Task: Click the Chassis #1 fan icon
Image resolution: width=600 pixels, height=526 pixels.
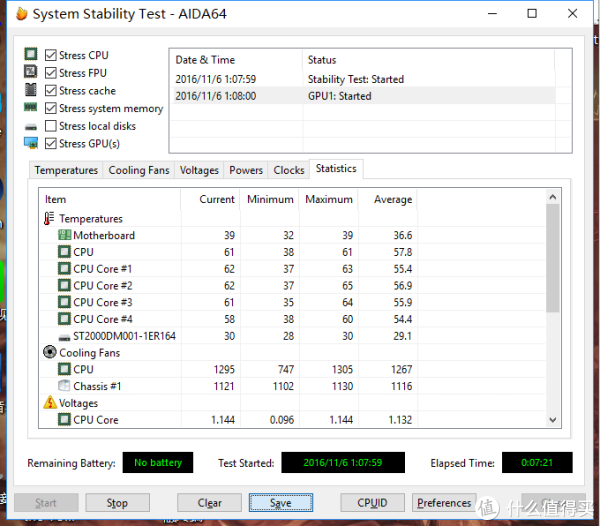Action: (x=64, y=386)
